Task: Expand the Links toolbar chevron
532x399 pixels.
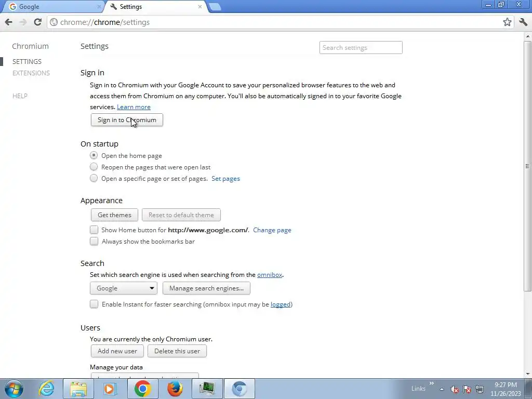Action: tap(432, 383)
